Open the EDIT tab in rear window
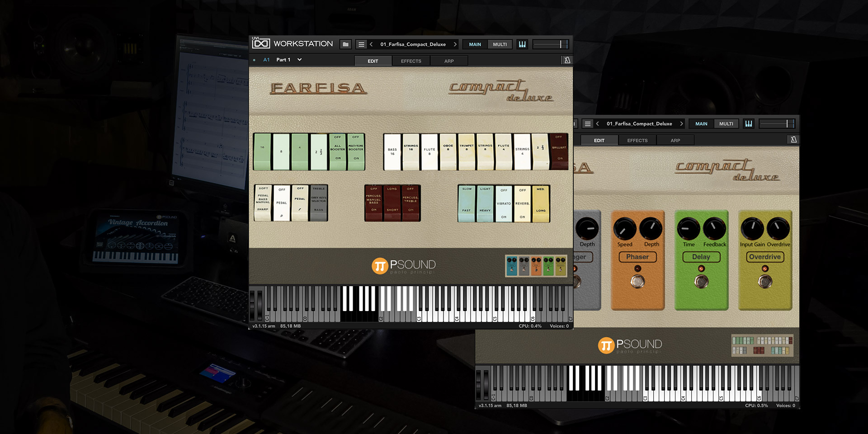Screen dimensions: 868x434 tap(599, 141)
